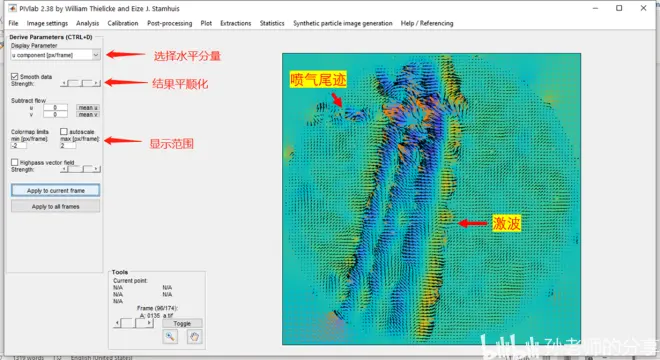Open the Display Parameter dropdown
The width and height of the screenshot is (660, 360).
point(56,55)
